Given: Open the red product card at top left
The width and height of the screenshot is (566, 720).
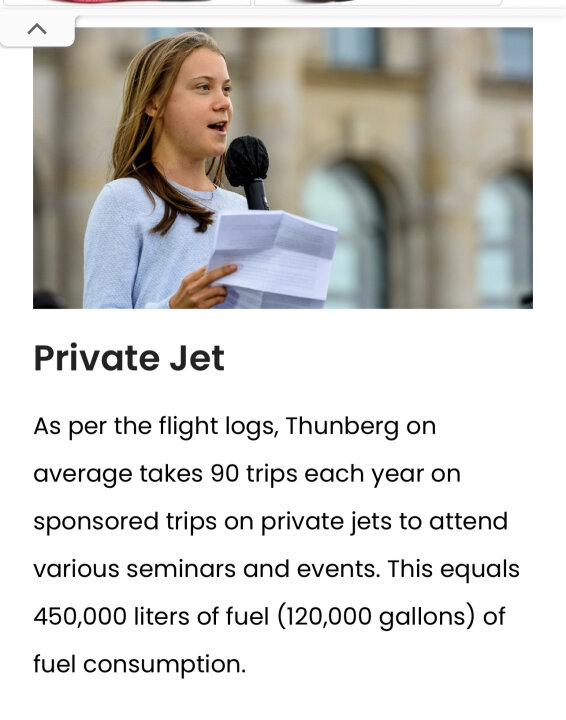Looking at the screenshot, I should [x=126, y=3].
